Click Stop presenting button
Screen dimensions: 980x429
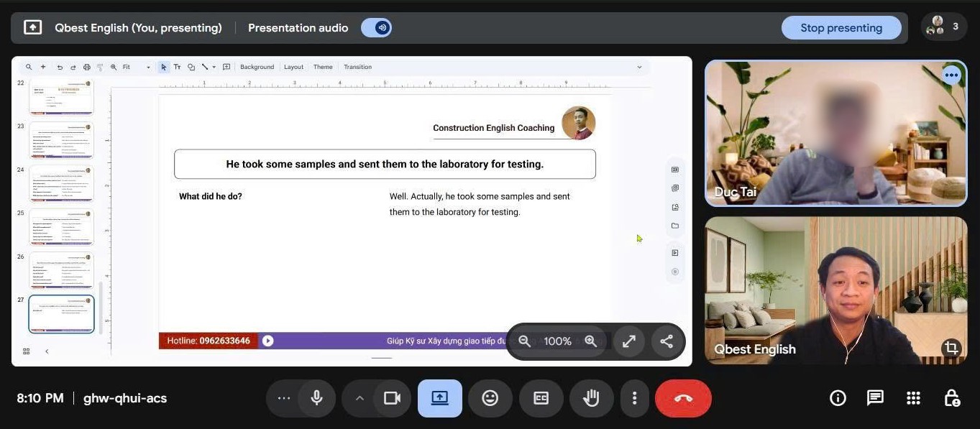coord(841,28)
